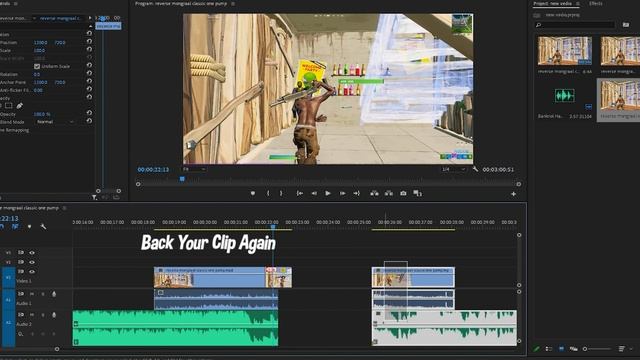Mark Out point in Program monitor
The height and width of the screenshot is (360, 640).
(281, 193)
